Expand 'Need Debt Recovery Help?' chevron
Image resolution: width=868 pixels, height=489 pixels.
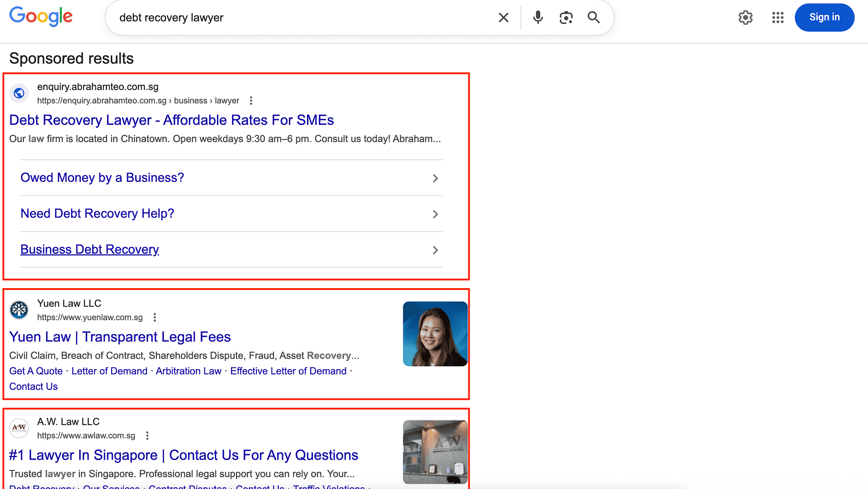pyautogui.click(x=435, y=214)
